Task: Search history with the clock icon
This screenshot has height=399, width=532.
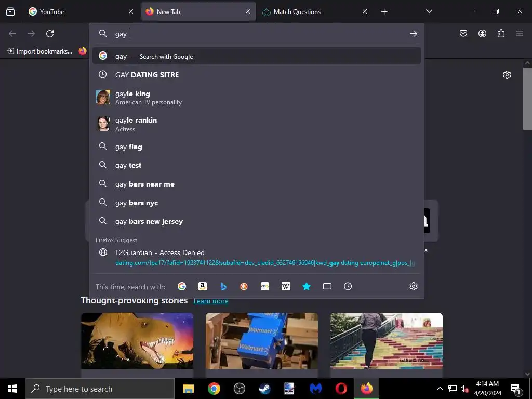Action: (x=348, y=286)
